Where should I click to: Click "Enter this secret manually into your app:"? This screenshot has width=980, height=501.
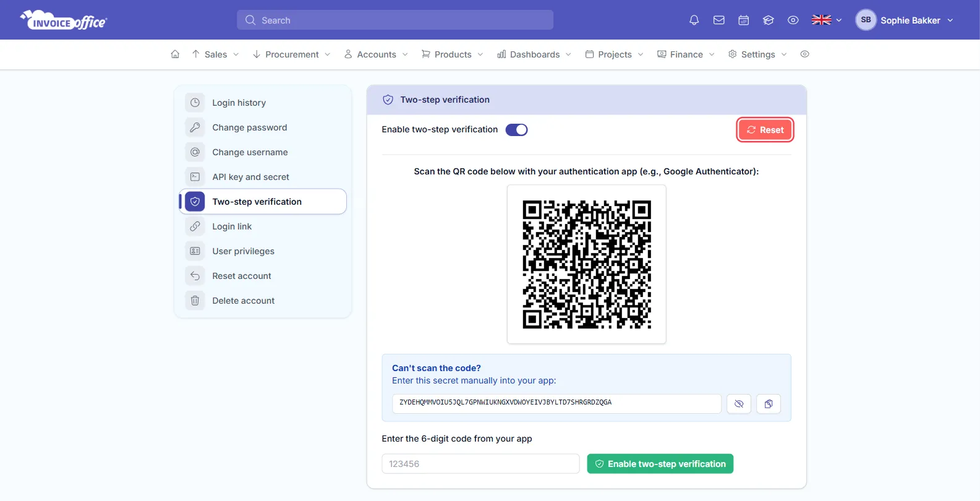pos(474,380)
